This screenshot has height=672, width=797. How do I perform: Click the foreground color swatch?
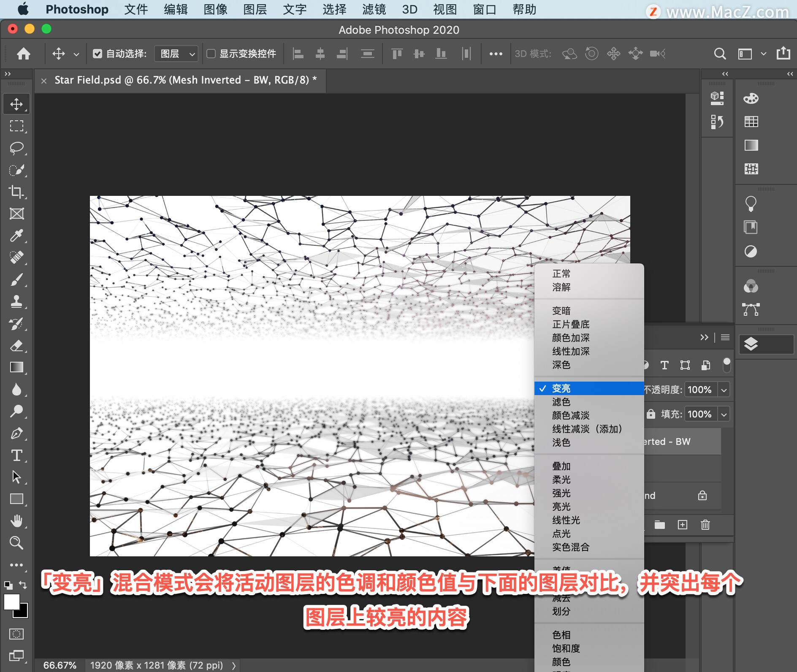(x=11, y=602)
